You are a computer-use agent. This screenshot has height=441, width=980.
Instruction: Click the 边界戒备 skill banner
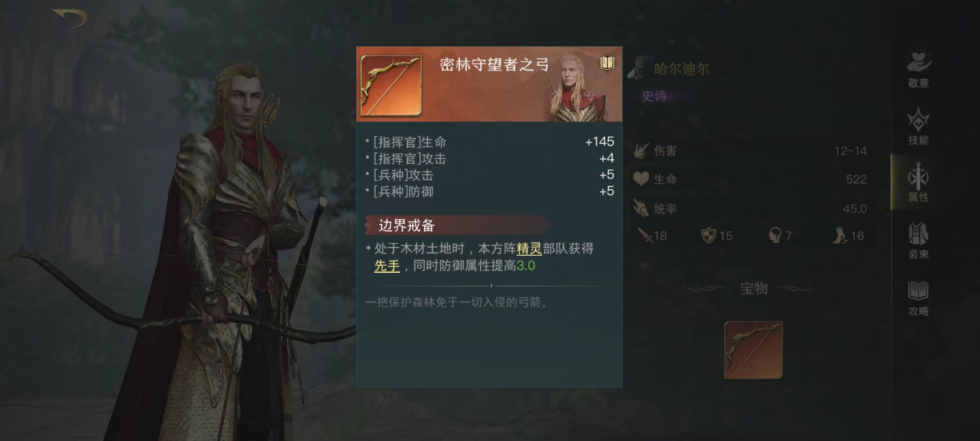pos(457,225)
